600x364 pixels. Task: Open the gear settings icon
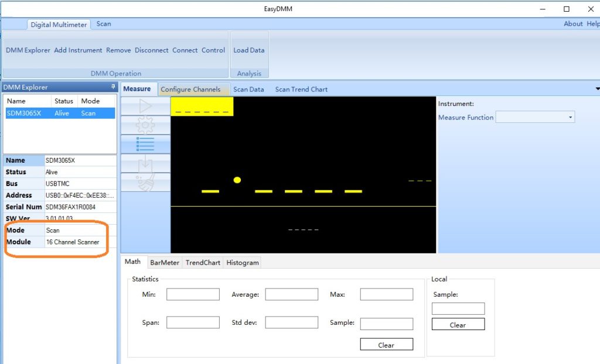coord(145,125)
